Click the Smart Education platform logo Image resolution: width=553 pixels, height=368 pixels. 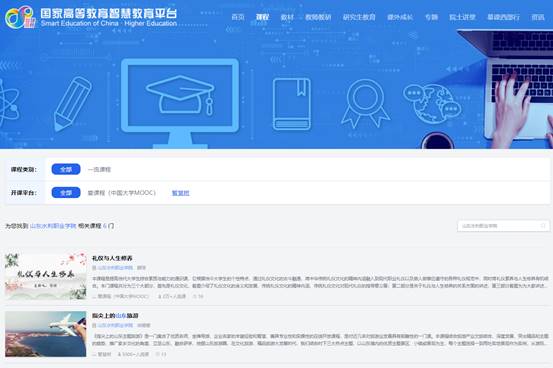click(20, 17)
